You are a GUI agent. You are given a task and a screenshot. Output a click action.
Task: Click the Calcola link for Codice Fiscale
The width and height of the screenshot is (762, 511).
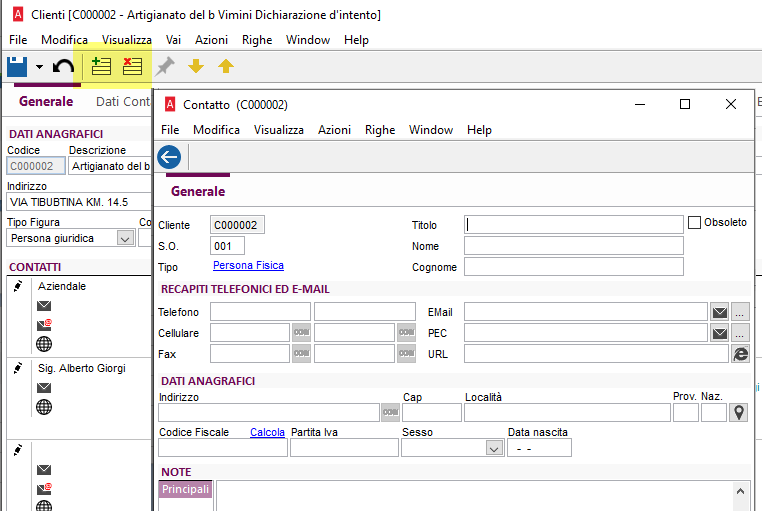tap(267, 432)
